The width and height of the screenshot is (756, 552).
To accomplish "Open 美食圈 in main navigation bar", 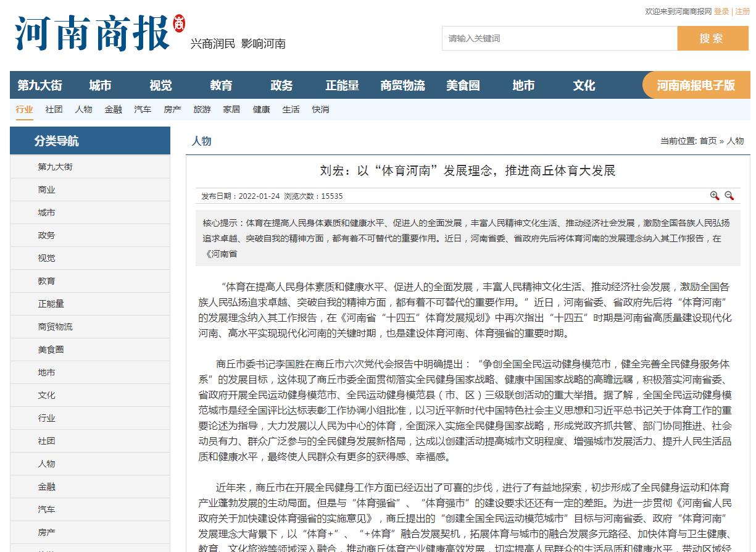I will tap(463, 85).
